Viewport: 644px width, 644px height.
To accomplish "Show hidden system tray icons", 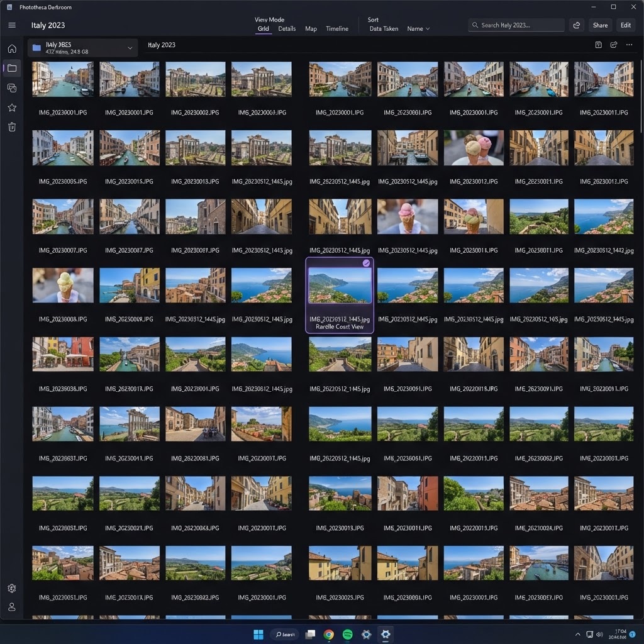I will pos(577,635).
